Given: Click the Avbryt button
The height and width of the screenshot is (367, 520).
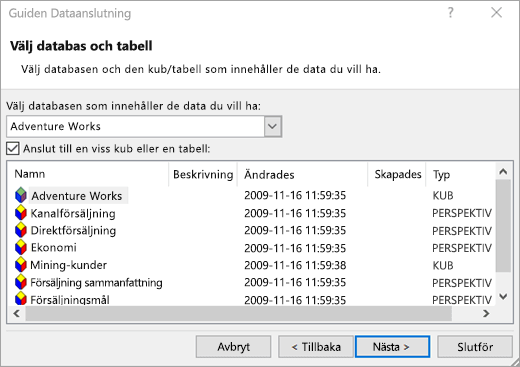Looking at the screenshot, I should coord(233,347).
